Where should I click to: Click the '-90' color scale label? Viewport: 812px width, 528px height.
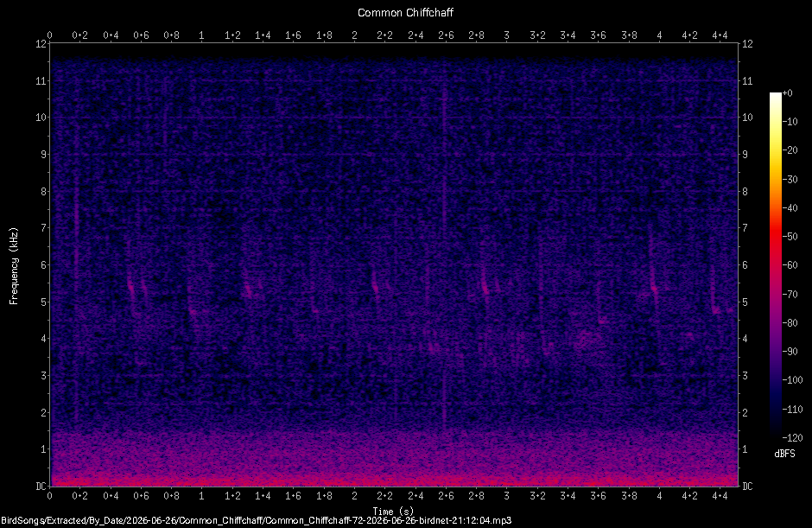point(790,352)
